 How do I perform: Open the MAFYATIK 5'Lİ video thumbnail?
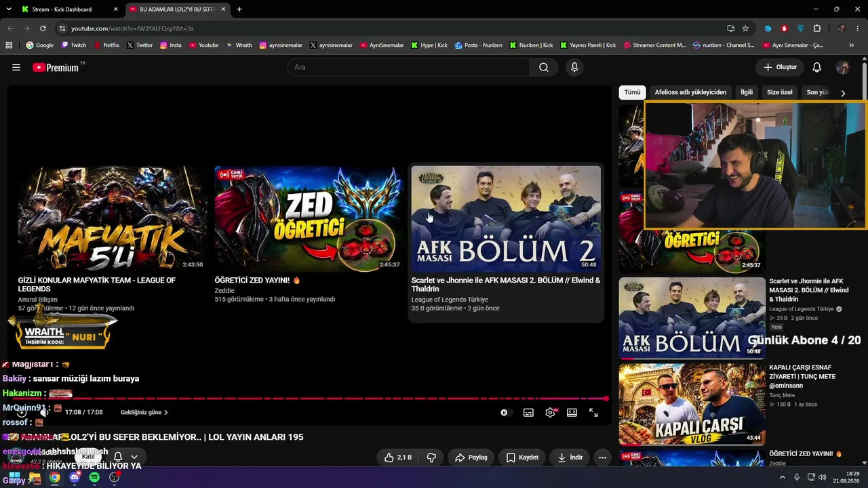(113, 219)
